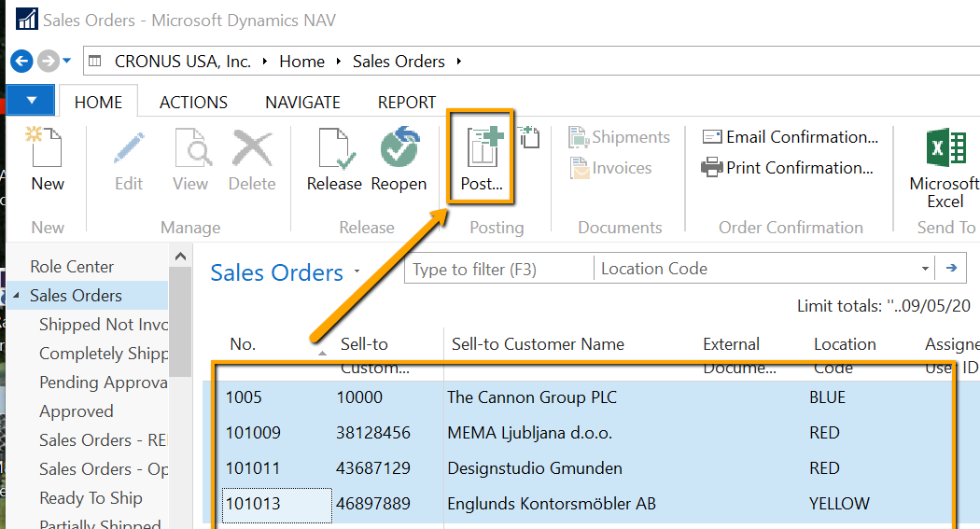This screenshot has height=529, width=980.
Task: Open Sales Orders - Op view
Action: [103, 469]
